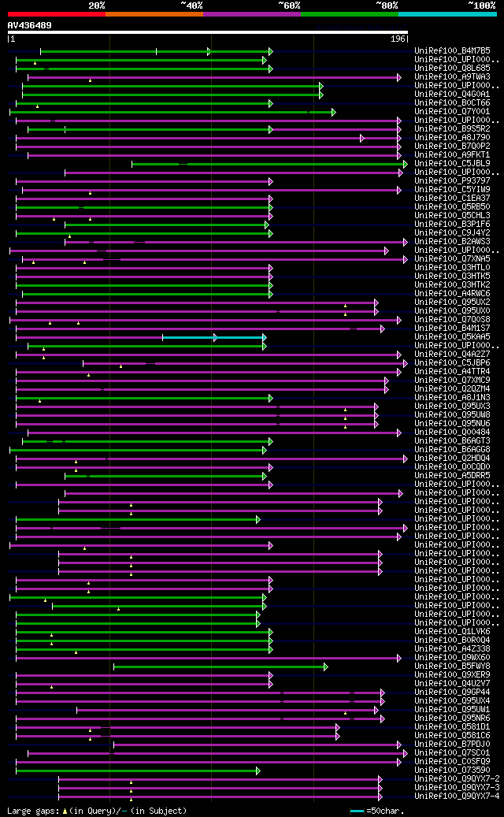This screenshot has width=504, height=817.
Task: Select hit UniRef100_Q2QZM4
Action: click(x=452, y=388)
